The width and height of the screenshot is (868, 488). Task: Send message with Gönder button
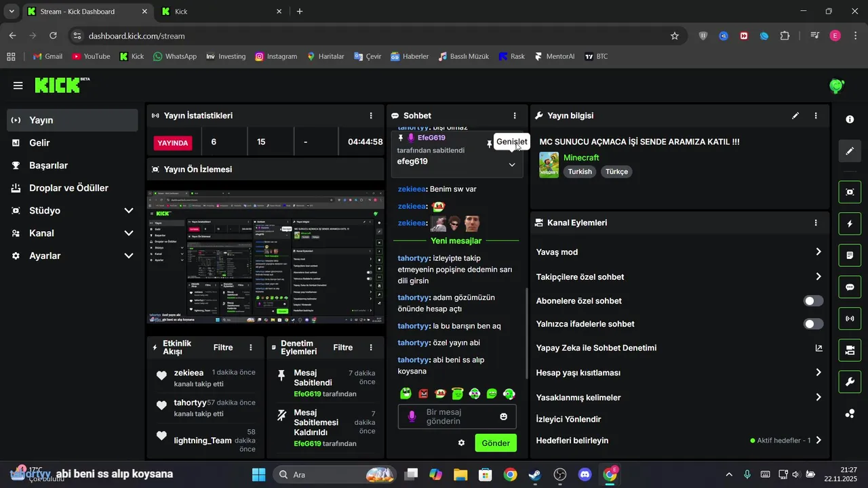tap(496, 443)
